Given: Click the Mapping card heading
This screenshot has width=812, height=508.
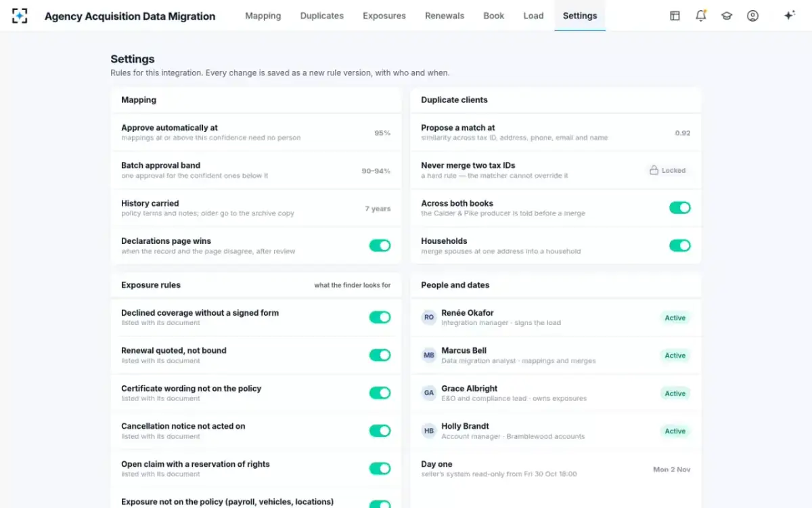Looking at the screenshot, I should click(139, 100).
